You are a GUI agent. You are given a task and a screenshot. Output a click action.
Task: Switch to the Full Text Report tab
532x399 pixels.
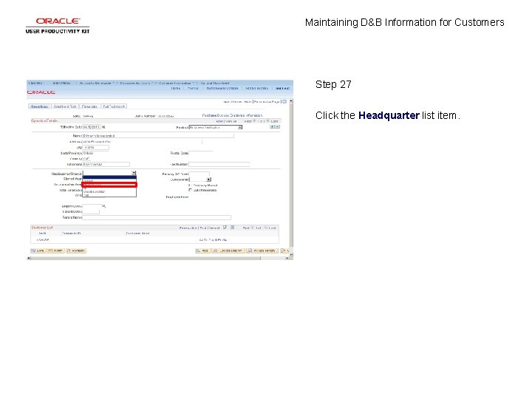pos(114,106)
